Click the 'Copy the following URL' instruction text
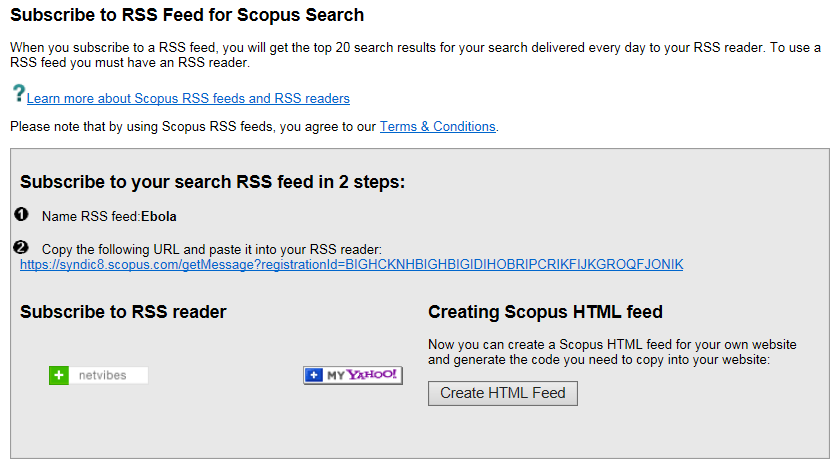Screen dimensions: 837x469 click(205, 248)
